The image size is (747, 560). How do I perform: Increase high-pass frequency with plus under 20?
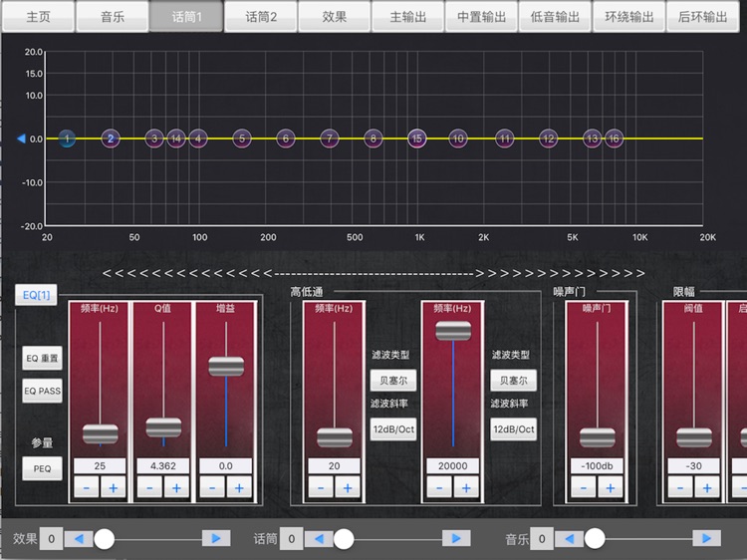(348, 487)
